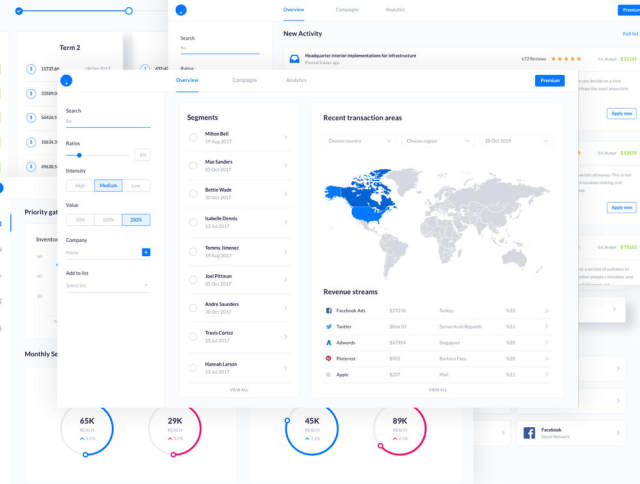Click the Company name input field
Image resolution: width=640 pixels, height=484 pixels.
coord(103,253)
